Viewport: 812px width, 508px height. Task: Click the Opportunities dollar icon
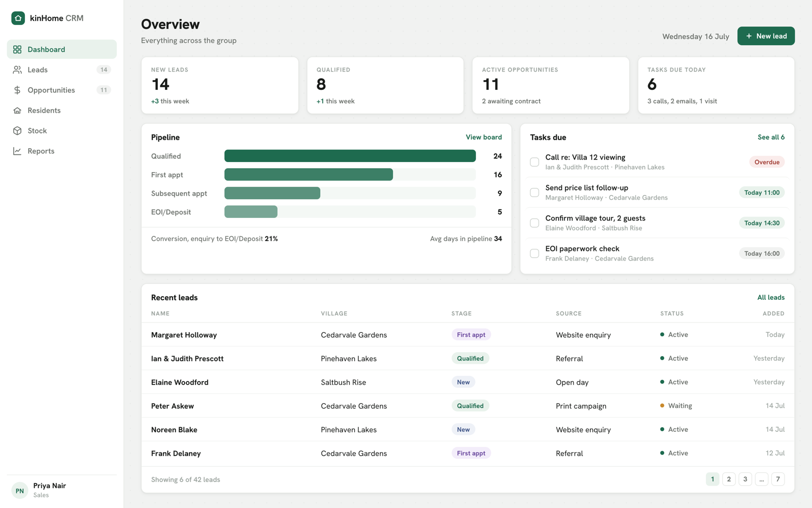[x=17, y=90]
